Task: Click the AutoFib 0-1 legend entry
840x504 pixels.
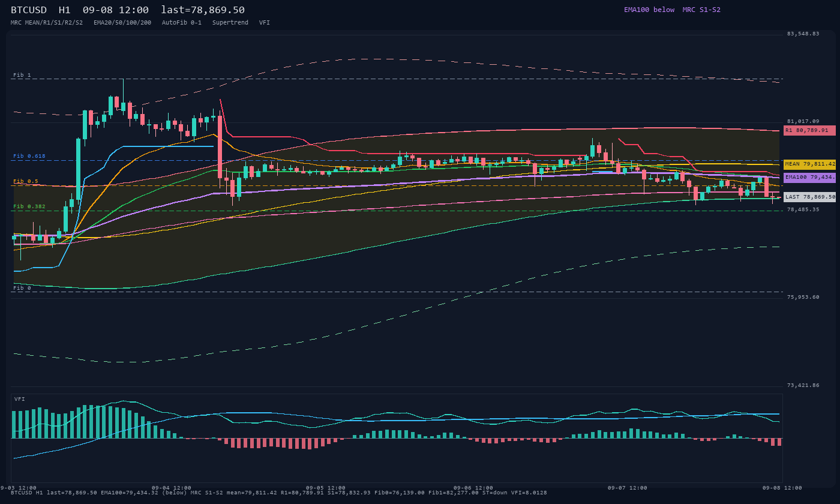Action: [182, 22]
